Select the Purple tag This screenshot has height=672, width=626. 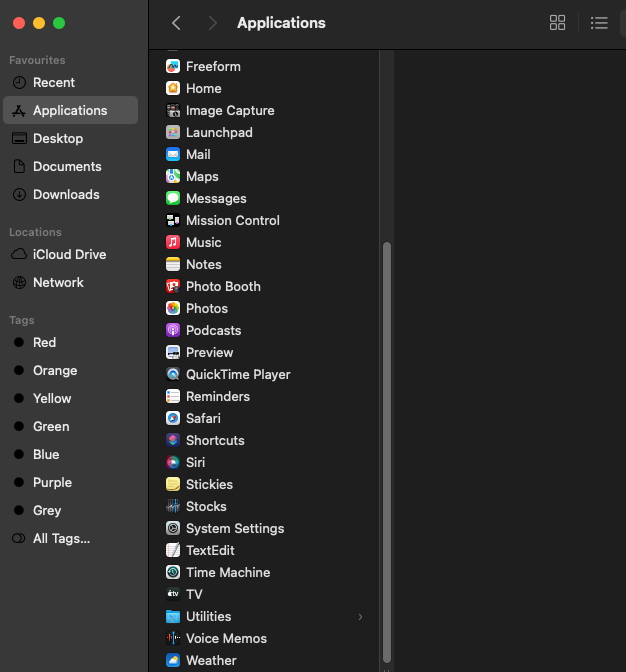70,483
